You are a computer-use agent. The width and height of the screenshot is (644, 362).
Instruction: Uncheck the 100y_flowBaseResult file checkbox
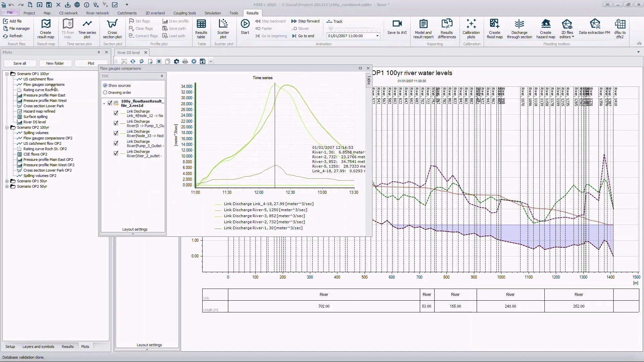[x=110, y=103]
